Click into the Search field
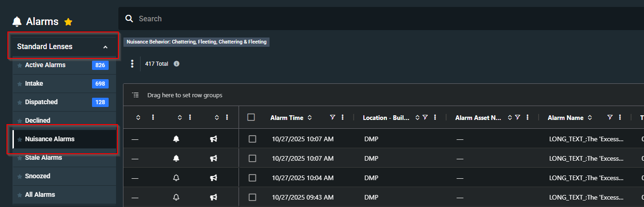The height and width of the screenshot is (207, 644). (x=324, y=19)
